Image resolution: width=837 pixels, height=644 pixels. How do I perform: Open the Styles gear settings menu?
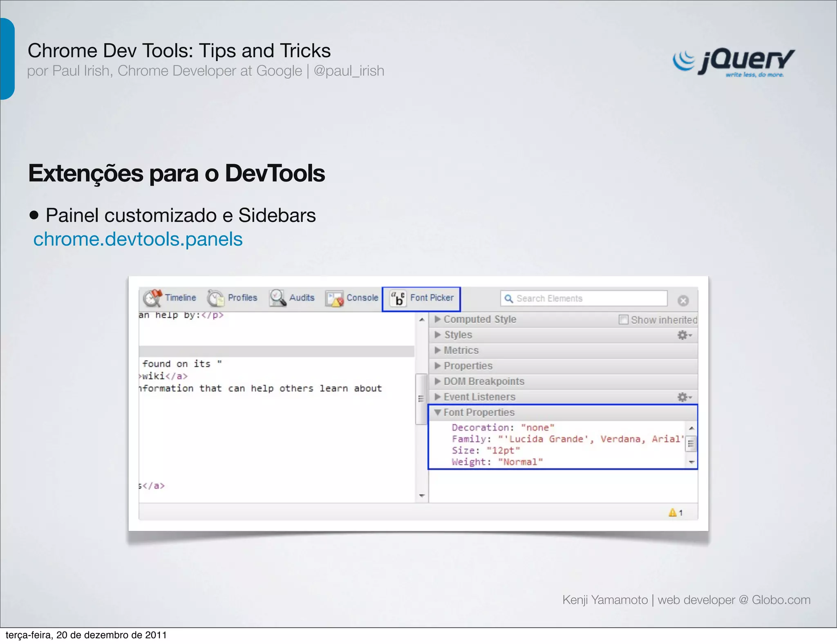[685, 335]
